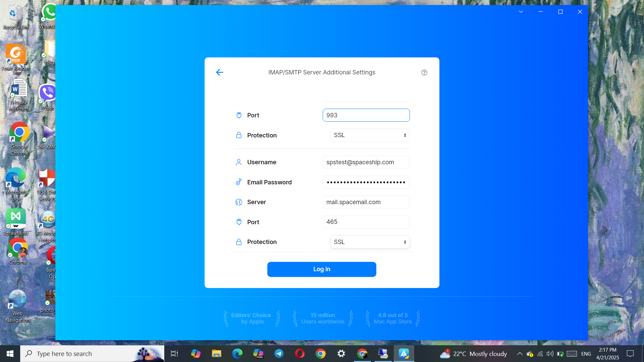The image size is (644, 362).
Task: Click the person icon beside Username
Action: (238, 162)
